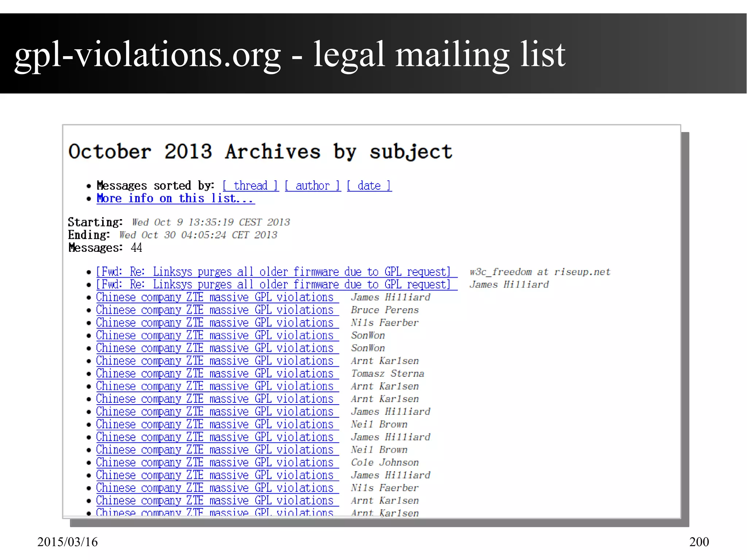Click author name 'Cole Johnson'
Screen dimensions: 747x560
point(385,463)
